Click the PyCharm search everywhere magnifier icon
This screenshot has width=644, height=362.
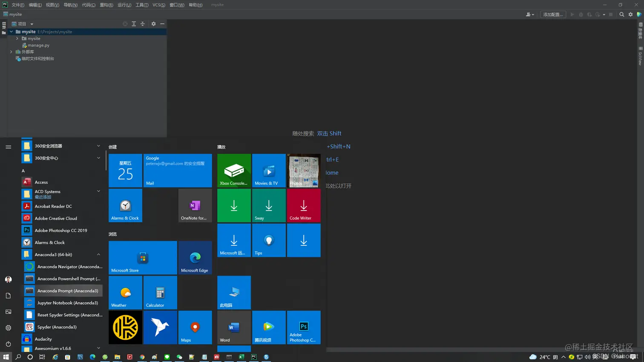[622, 14]
